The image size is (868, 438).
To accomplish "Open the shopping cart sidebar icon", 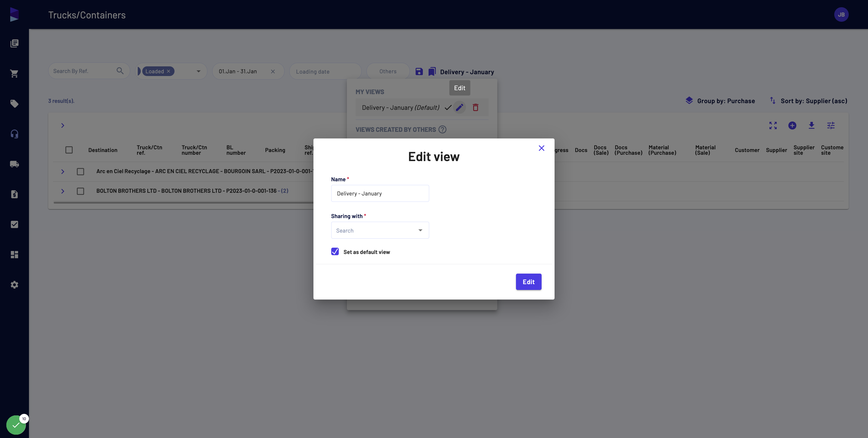I will [14, 74].
